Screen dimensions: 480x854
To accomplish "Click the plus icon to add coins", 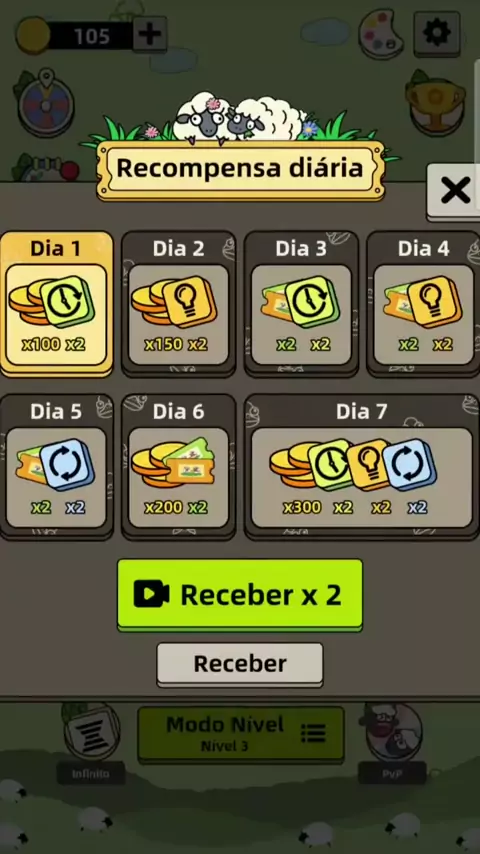I will pos(150,34).
